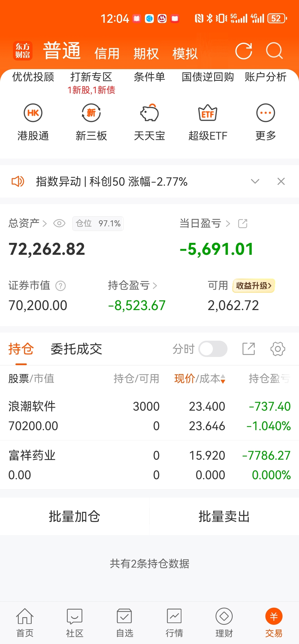Tap the 东方财富 logo icon
This screenshot has width=299, height=644.
pyautogui.click(x=23, y=51)
